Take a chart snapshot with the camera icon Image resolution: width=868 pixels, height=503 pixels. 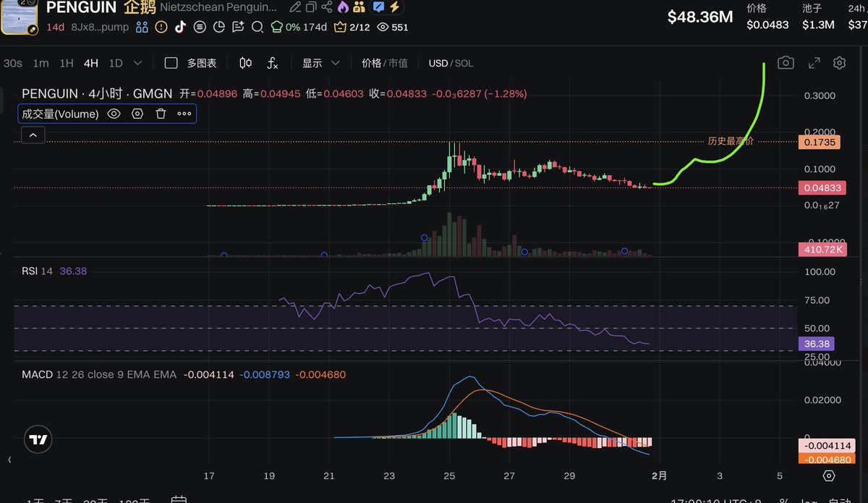tap(786, 63)
